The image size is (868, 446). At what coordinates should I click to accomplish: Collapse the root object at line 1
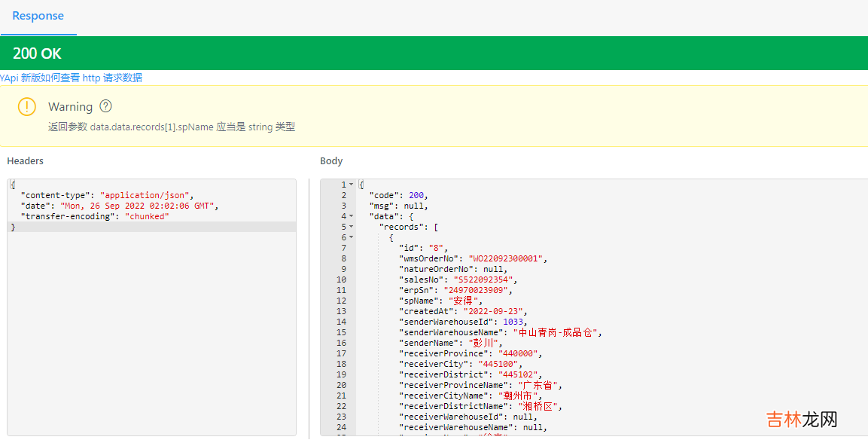tap(351, 185)
